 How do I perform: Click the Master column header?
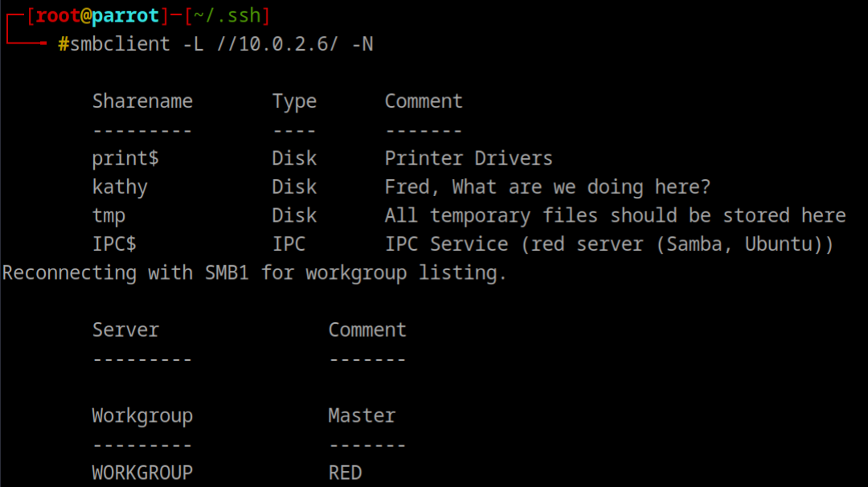362,416
